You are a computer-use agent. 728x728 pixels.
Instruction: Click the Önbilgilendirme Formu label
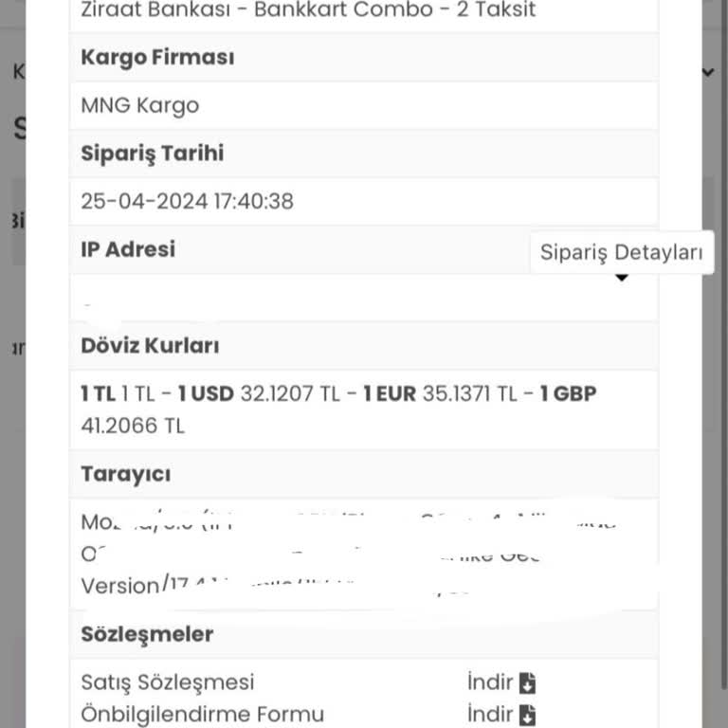[202, 715]
